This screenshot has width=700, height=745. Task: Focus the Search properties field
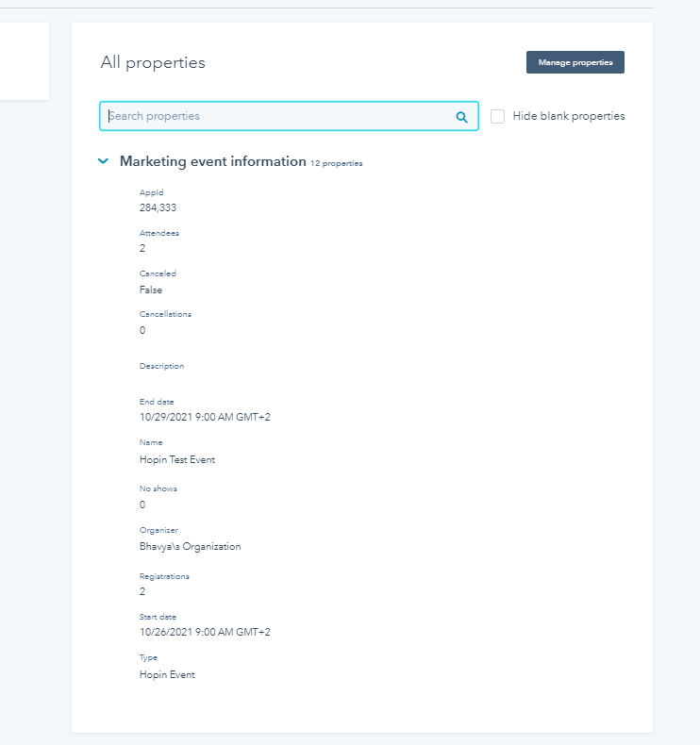click(x=289, y=116)
